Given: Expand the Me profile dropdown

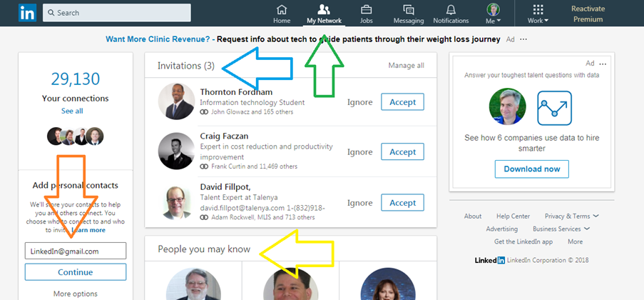Looking at the screenshot, I should (x=494, y=14).
